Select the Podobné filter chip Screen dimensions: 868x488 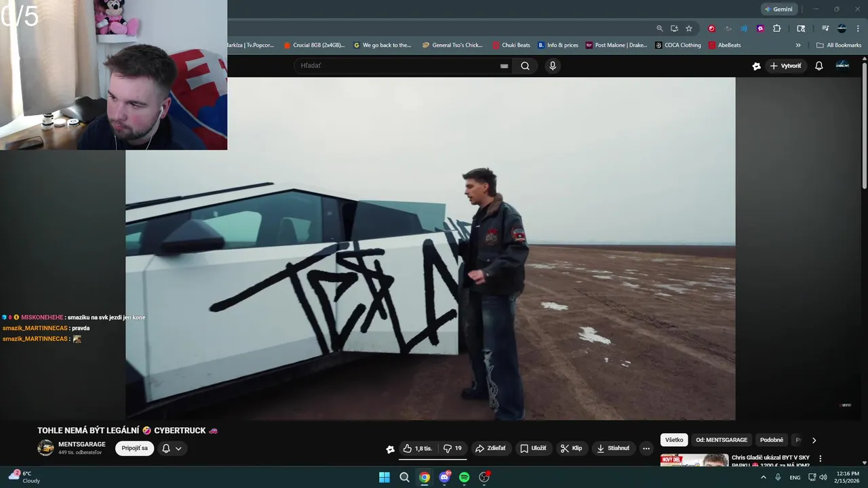click(772, 440)
